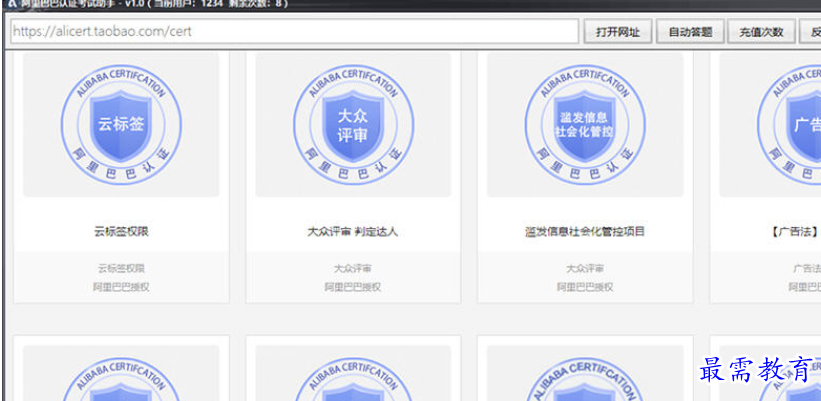Click 阿里巴巴授权 under the 滥发信息 card
The height and width of the screenshot is (401, 821).
585,287
